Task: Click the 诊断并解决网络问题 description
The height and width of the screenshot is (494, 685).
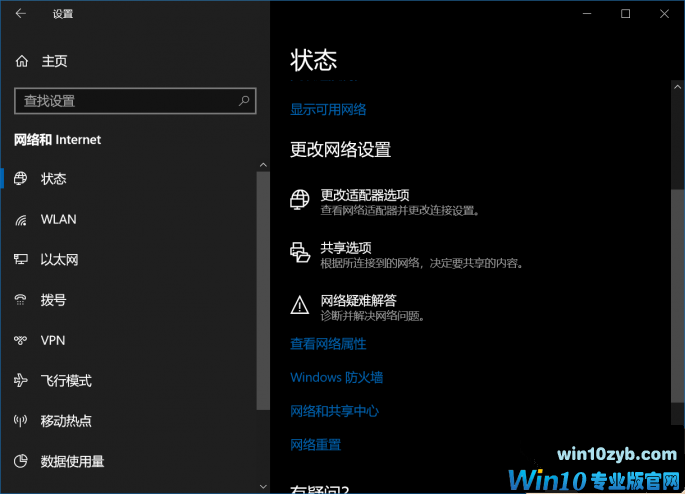Action: 373,316
